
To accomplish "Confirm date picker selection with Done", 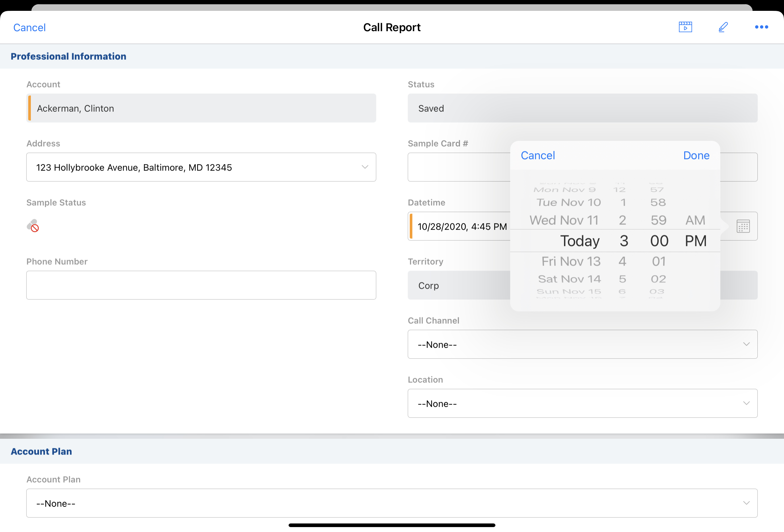I will point(696,156).
